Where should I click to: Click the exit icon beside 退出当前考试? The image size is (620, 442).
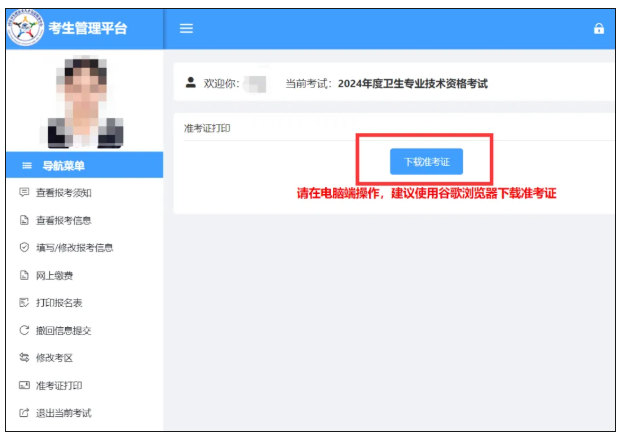point(24,413)
